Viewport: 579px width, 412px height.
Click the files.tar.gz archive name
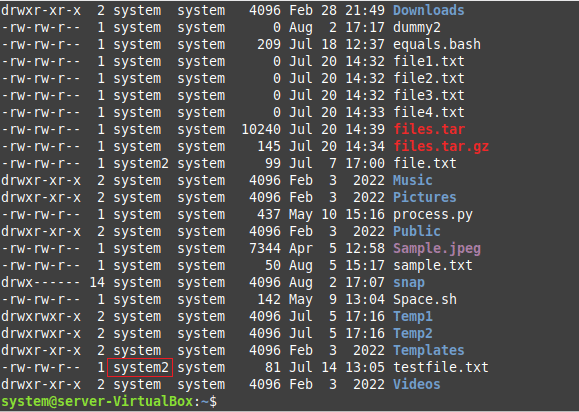[x=441, y=146]
